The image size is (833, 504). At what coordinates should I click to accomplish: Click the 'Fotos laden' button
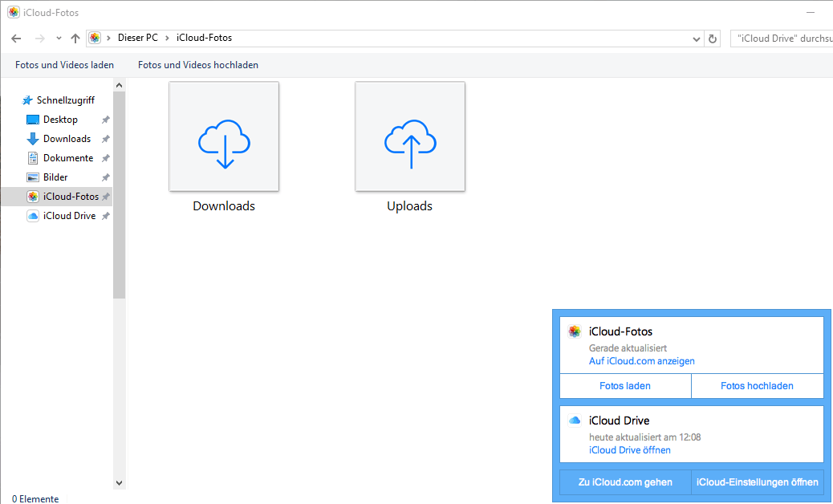(625, 386)
